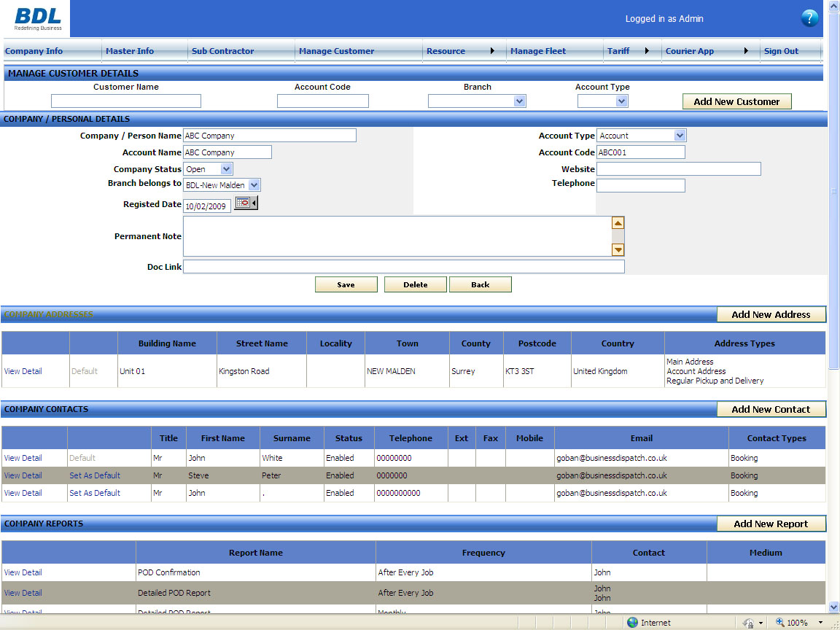
Task: Click the page vertical scrollbar thumb
Action: coord(833,190)
